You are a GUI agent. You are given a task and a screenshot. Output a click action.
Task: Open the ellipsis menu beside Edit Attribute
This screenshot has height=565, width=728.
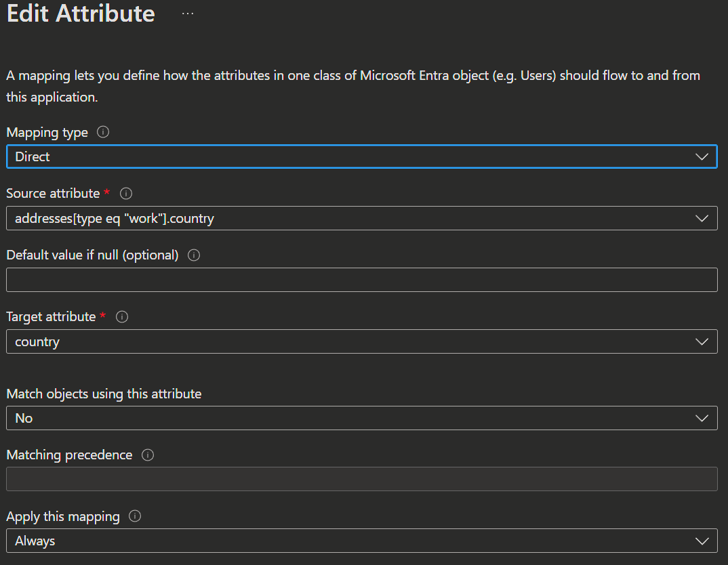(188, 14)
